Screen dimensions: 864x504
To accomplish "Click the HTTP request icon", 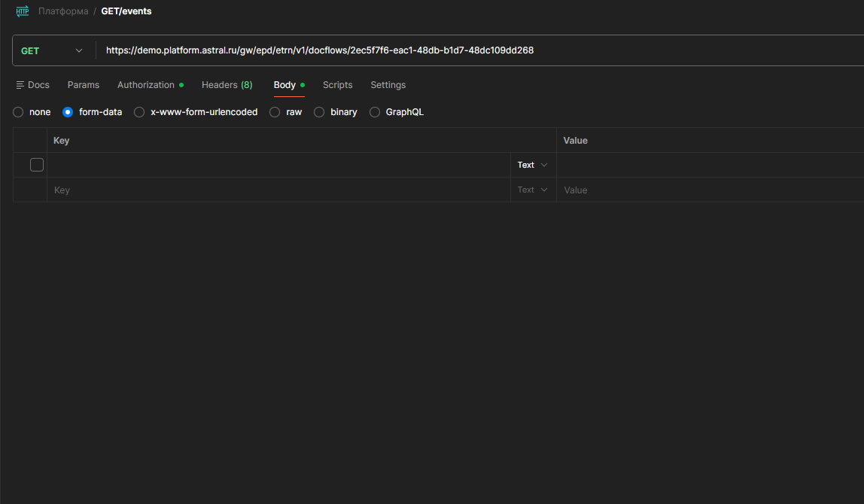I will tap(23, 11).
